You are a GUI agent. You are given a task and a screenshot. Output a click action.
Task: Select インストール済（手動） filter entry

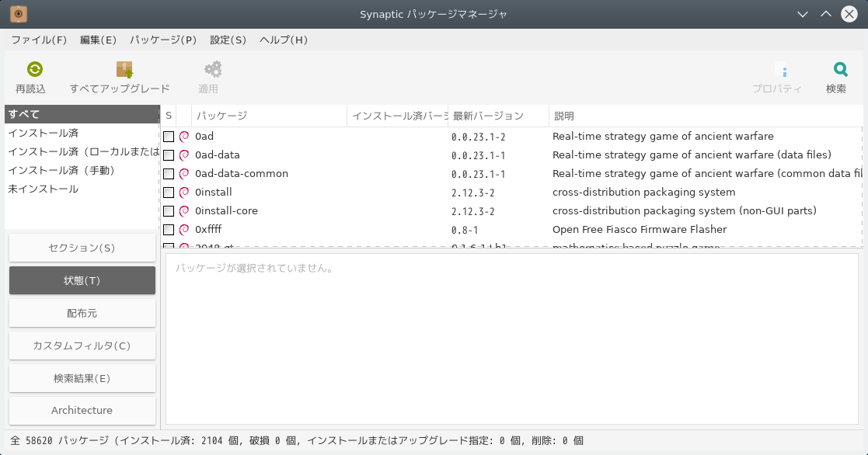point(82,170)
